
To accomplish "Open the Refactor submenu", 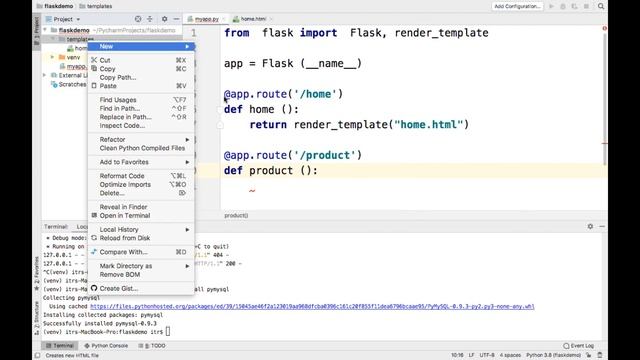I will [141, 140].
